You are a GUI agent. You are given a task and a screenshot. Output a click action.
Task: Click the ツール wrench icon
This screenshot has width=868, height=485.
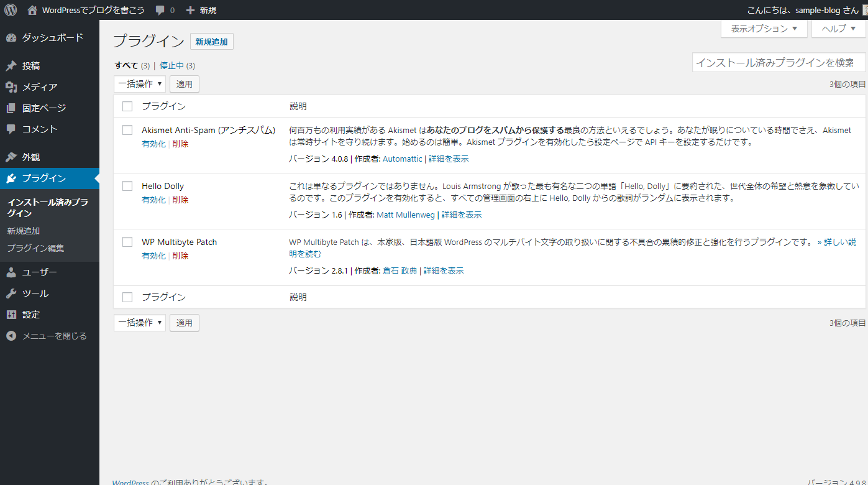click(x=11, y=293)
